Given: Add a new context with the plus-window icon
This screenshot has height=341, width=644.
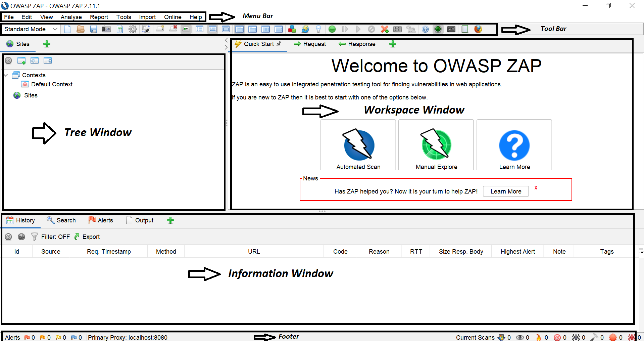Looking at the screenshot, I should 21,60.
